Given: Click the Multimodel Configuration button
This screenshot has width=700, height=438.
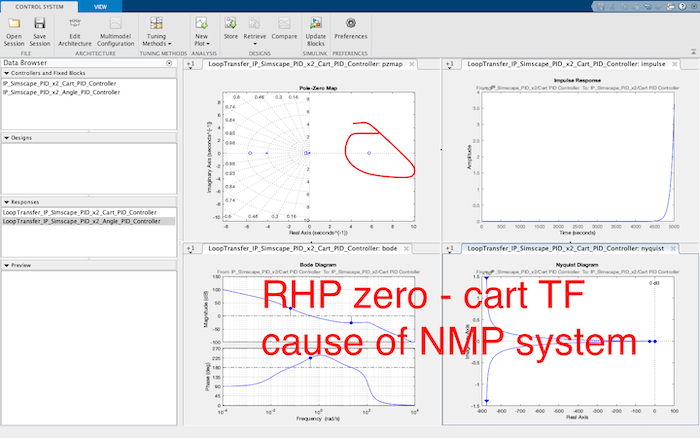Looking at the screenshot, I should pos(116,32).
